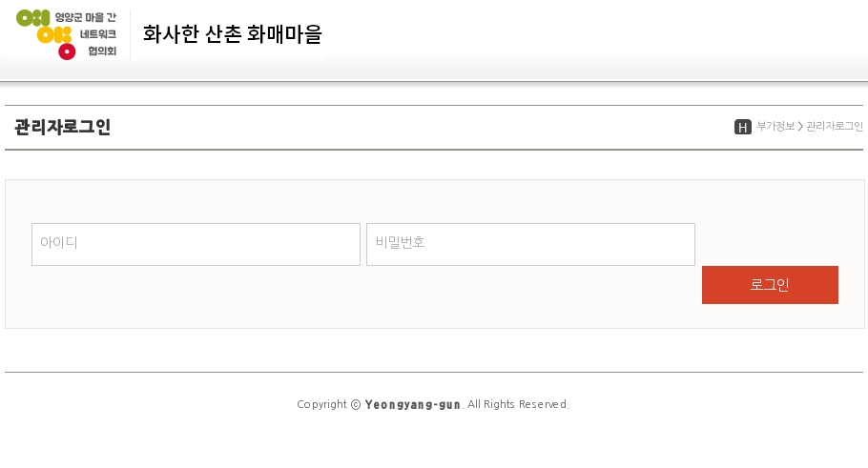Click the breadcrumb chevron arrow separator
This screenshot has height=468, width=868.
pyautogui.click(x=800, y=127)
